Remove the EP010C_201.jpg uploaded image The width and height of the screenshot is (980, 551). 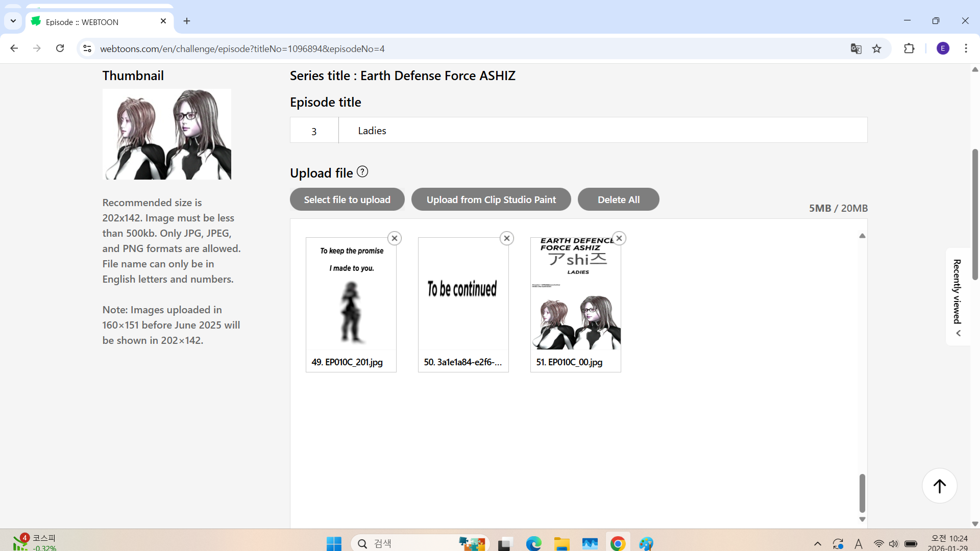tap(395, 238)
